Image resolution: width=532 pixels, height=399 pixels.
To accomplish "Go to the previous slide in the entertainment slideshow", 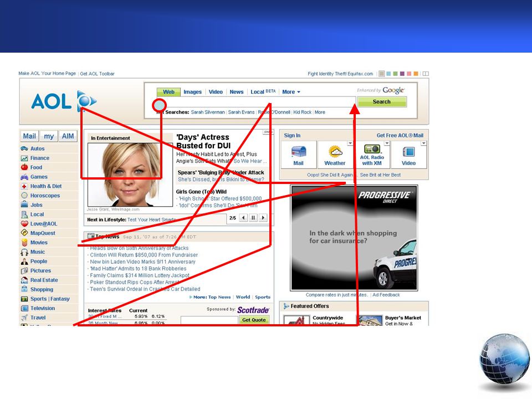I will [x=243, y=218].
